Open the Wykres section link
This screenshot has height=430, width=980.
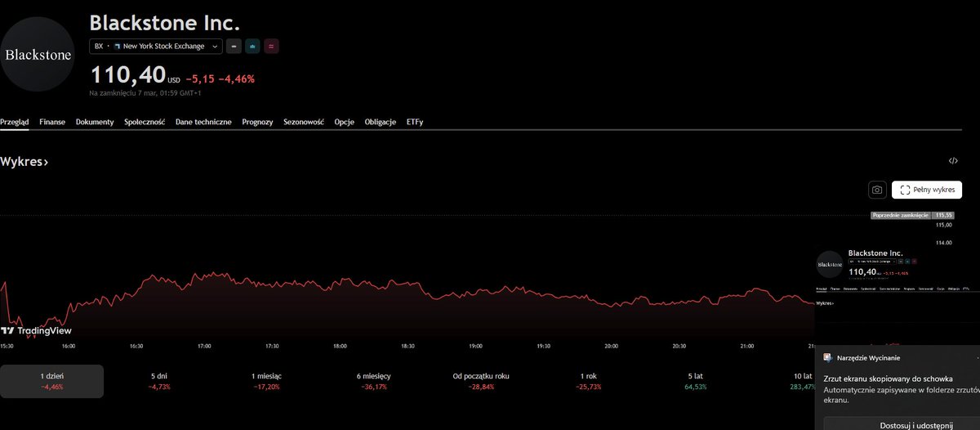(24, 162)
